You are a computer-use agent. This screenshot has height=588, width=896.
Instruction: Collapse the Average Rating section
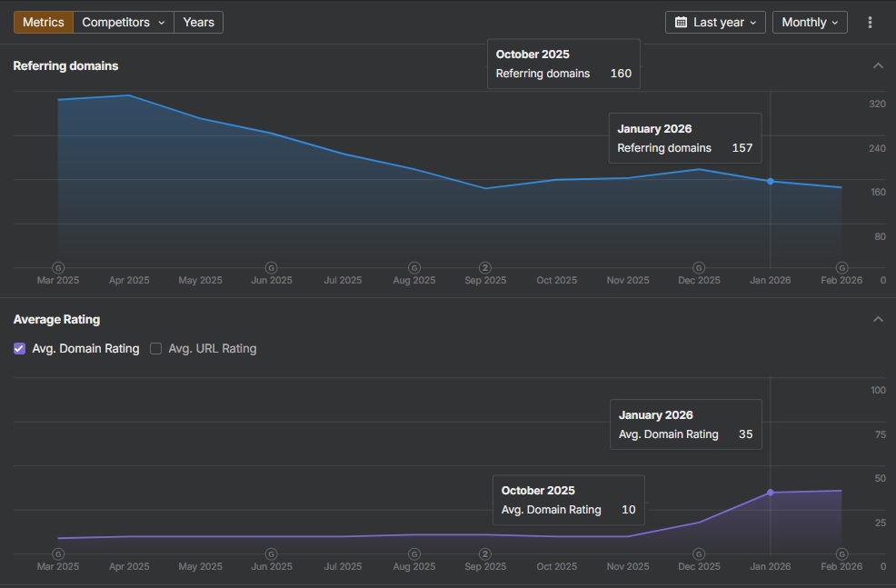878,319
